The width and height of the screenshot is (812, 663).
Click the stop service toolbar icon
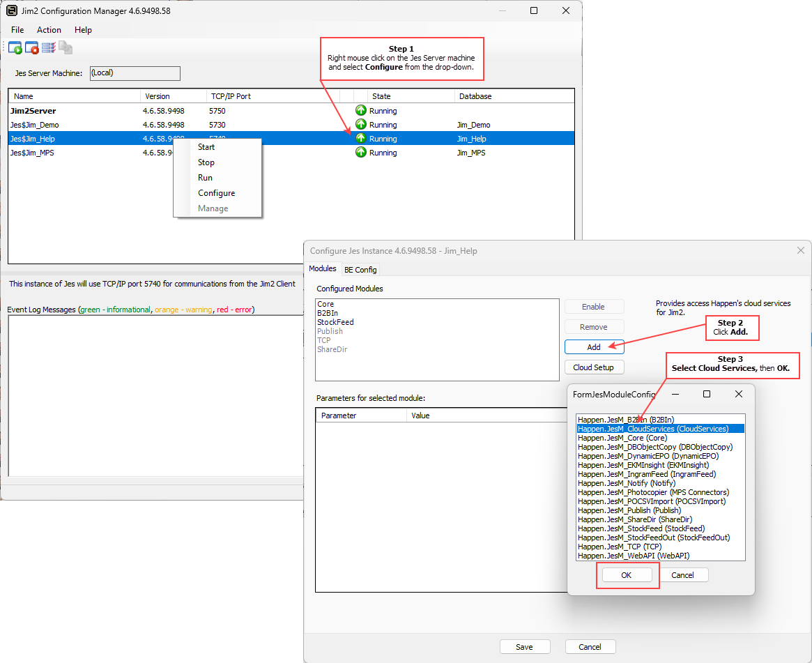coord(32,47)
